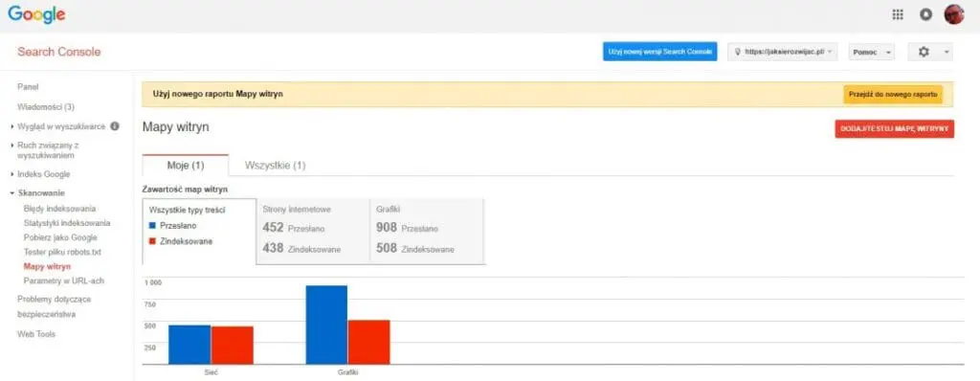Open Pobierz jako Google in sidebar

(x=60, y=237)
